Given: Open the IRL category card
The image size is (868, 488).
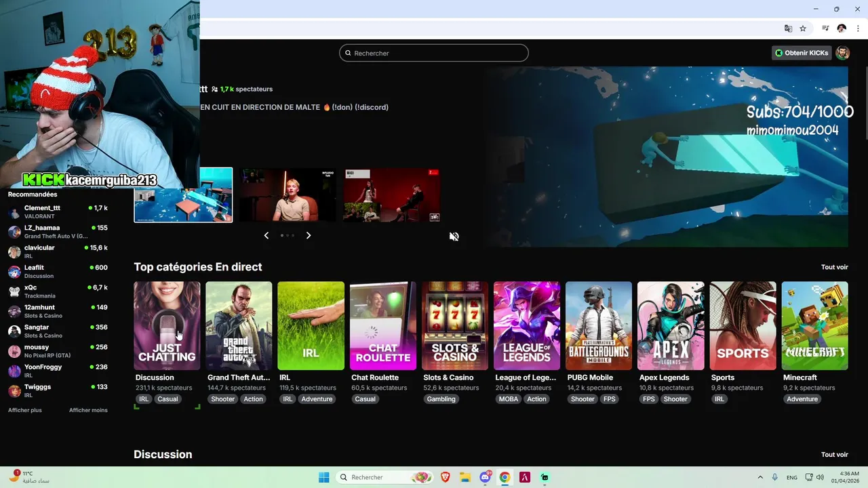Looking at the screenshot, I should [x=311, y=326].
